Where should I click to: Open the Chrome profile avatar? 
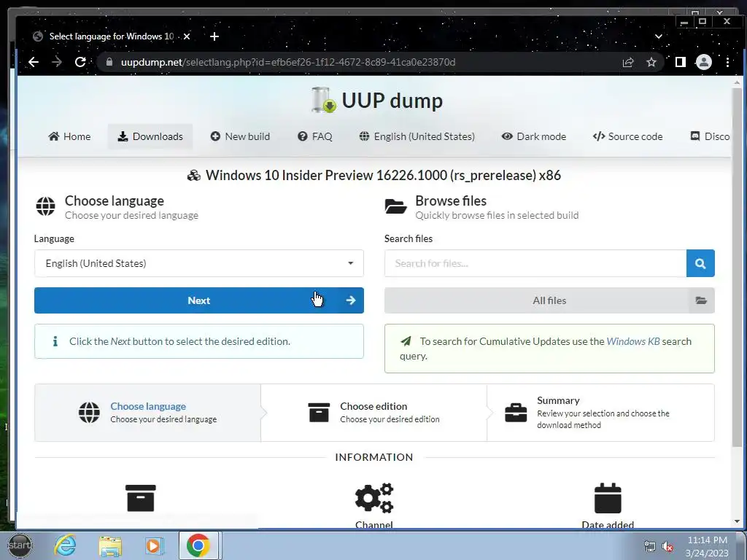pos(704,62)
